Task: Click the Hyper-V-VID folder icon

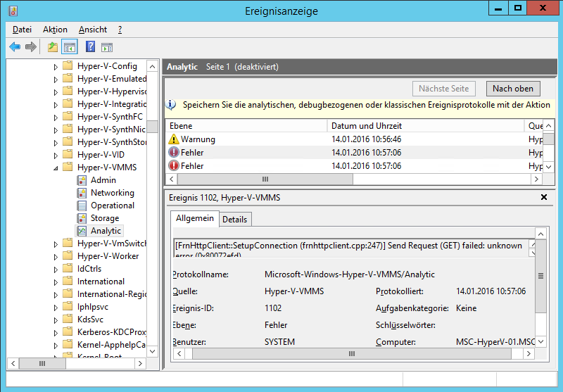Action: (68, 154)
